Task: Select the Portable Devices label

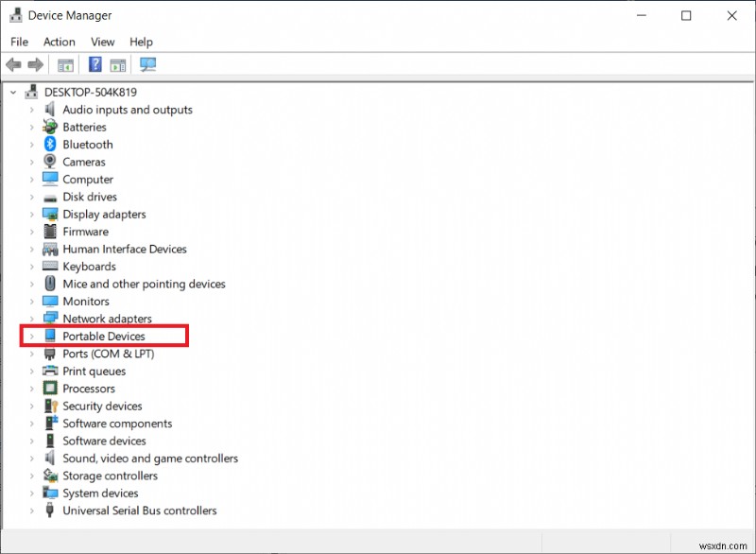Action: point(104,336)
